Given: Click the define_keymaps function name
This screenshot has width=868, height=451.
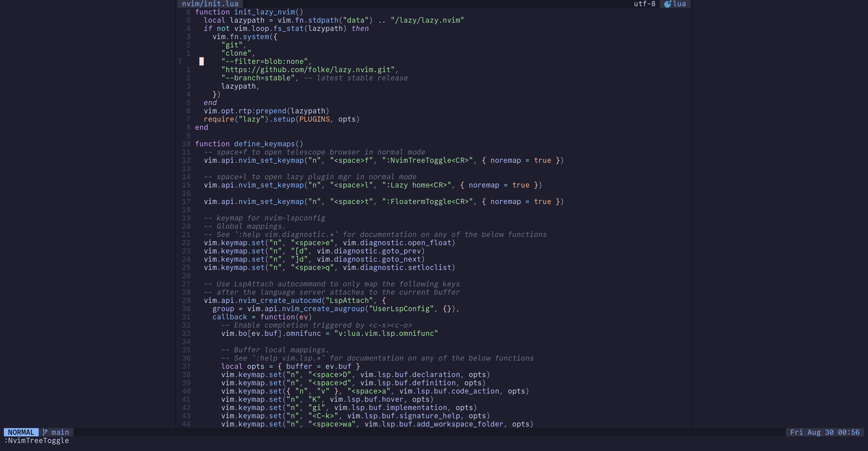Looking at the screenshot, I should [x=264, y=144].
